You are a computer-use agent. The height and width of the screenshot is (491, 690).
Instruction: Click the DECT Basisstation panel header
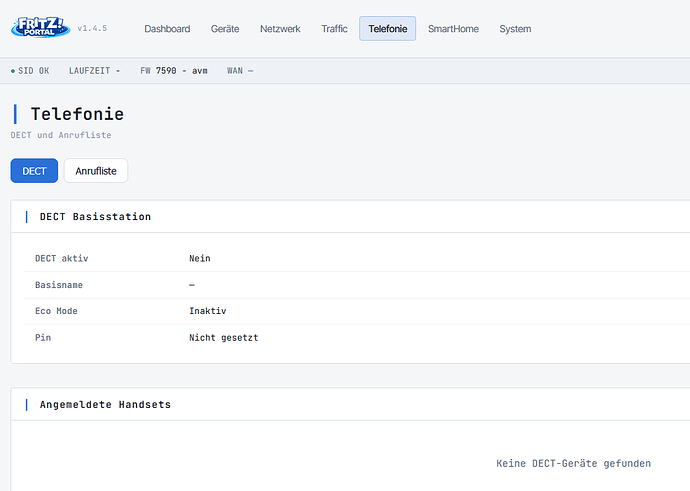tap(351, 216)
